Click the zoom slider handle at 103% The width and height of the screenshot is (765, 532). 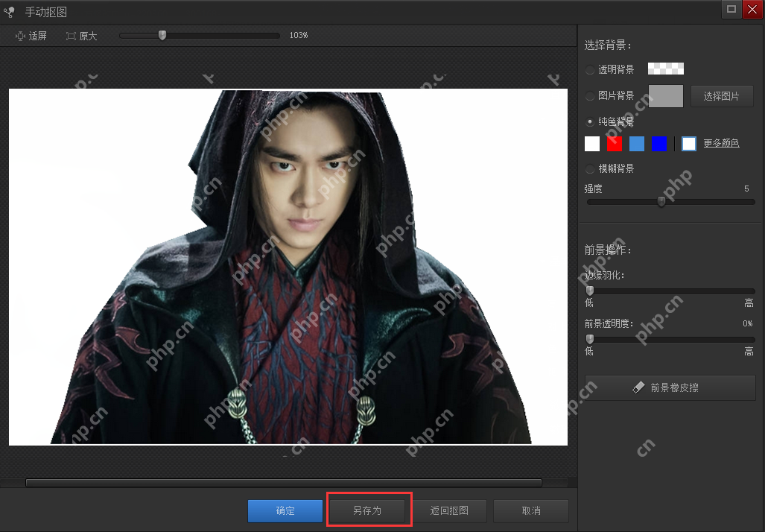click(x=162, y=35)
